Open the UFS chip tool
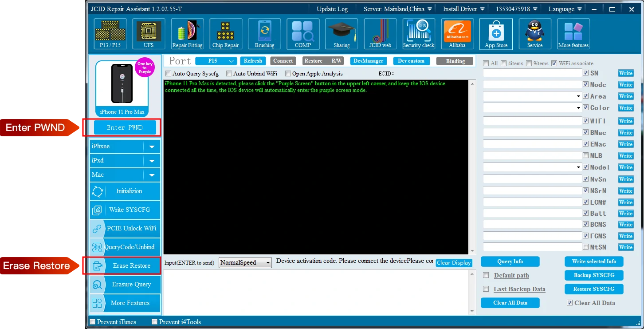This screenshot has height=329, width=644. point(149,34)
